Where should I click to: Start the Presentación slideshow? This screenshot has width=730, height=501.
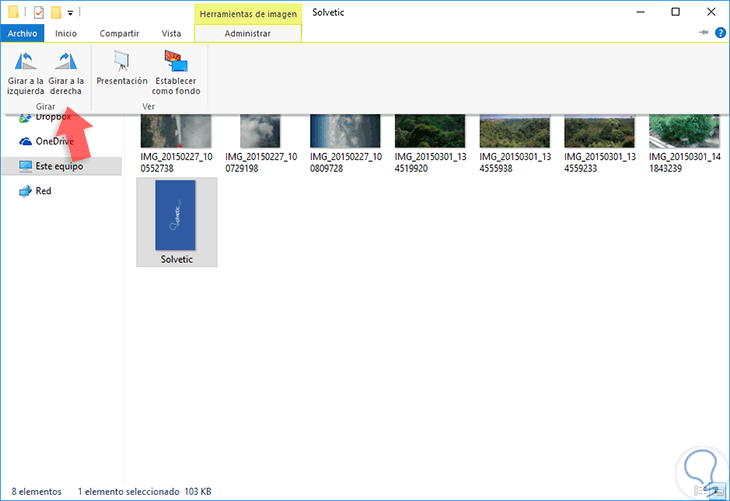(122, 68)
